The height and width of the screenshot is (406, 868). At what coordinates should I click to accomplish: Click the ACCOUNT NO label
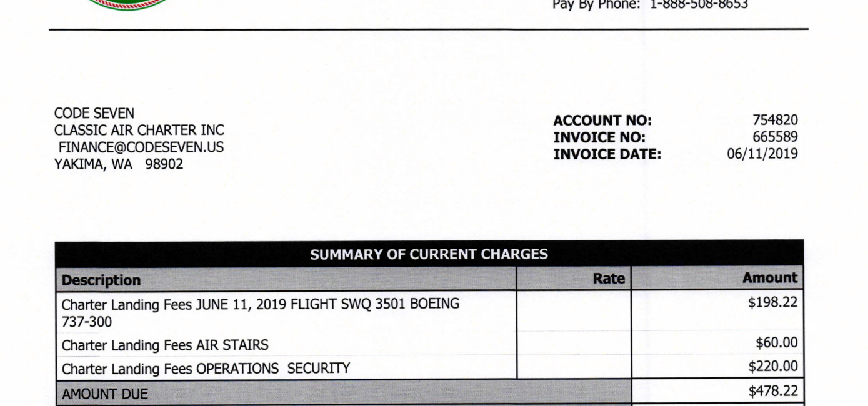[602, 121]
